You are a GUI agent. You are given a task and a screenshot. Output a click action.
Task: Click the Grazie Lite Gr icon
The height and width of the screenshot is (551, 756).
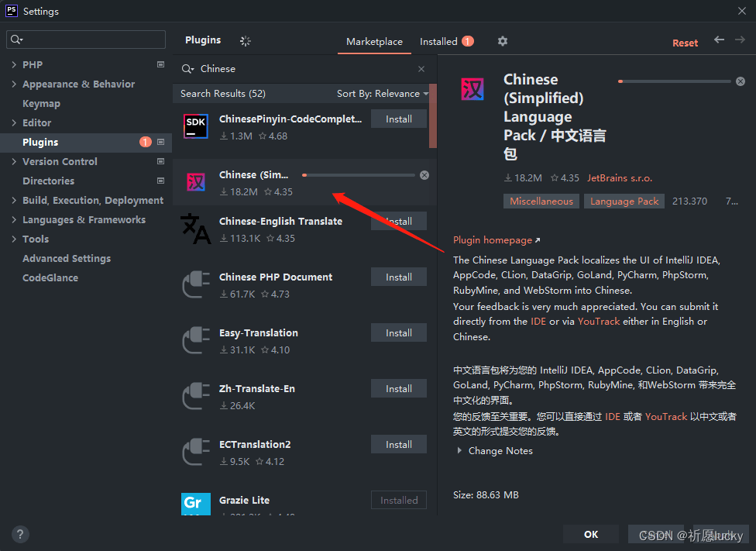pyautogui.click(x=196, y=504)
